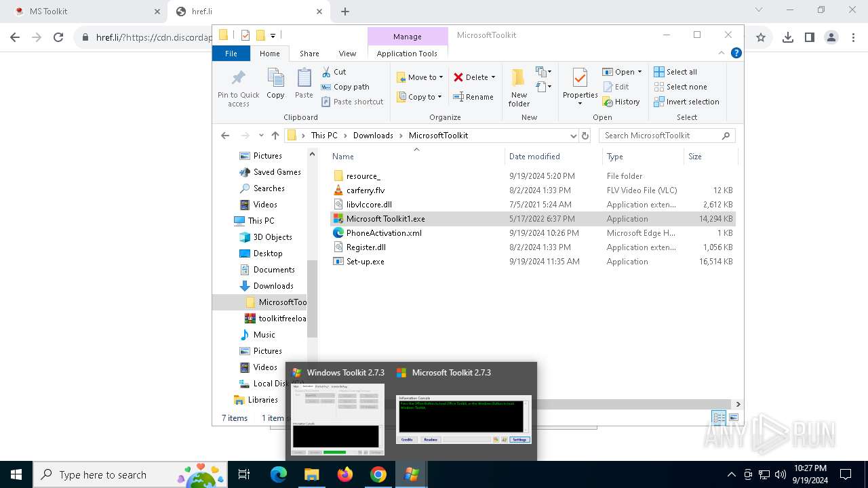Click Search MicrosoftToolkit field

tap(667, 136)
